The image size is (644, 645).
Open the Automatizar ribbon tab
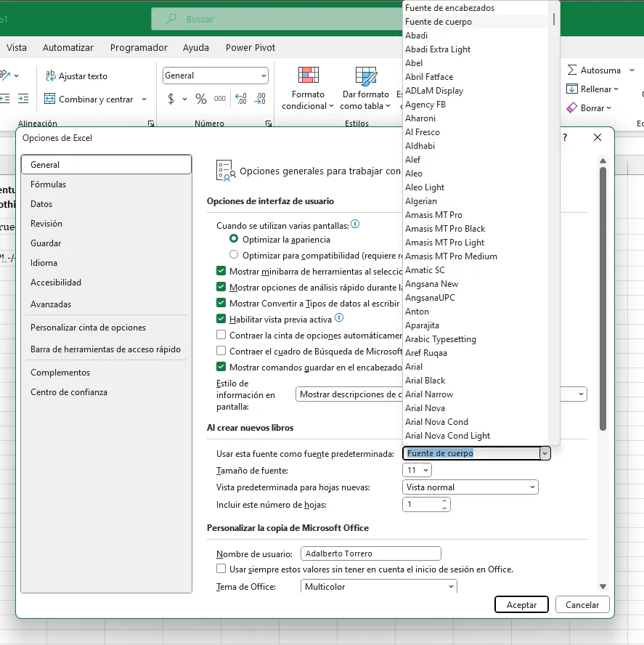(68, 48)
